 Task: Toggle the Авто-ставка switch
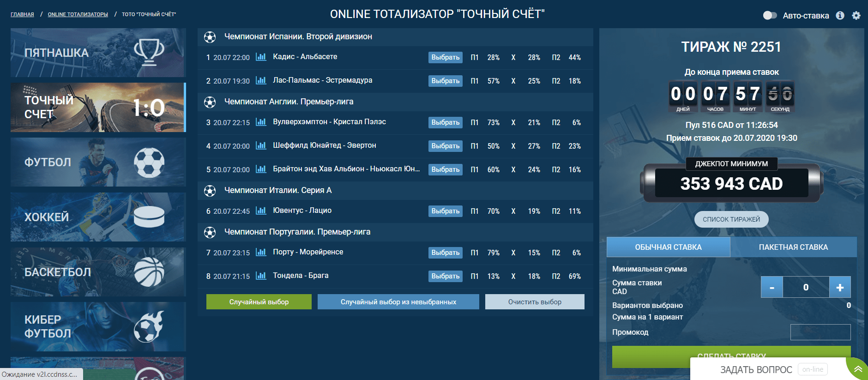click(x=770, y=15)
